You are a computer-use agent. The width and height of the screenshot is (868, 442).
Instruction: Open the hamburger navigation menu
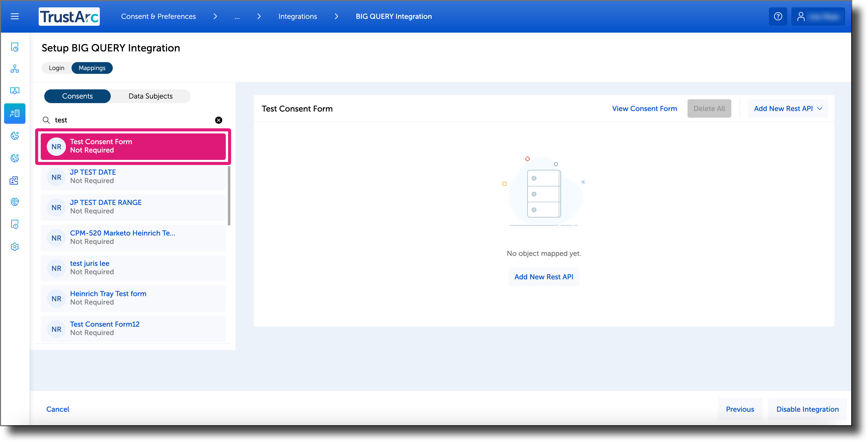point(15,16)
